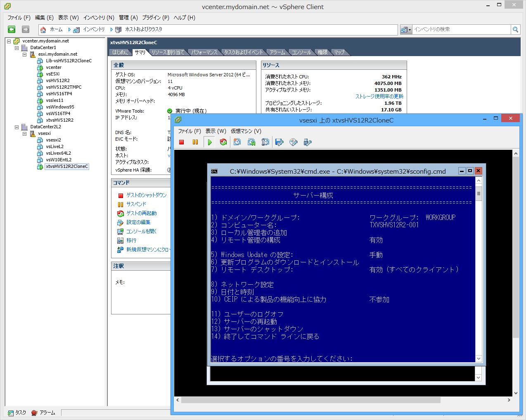The image size is (526, 420).
Task: Click the Open Console link
Action: coord(142,231)
